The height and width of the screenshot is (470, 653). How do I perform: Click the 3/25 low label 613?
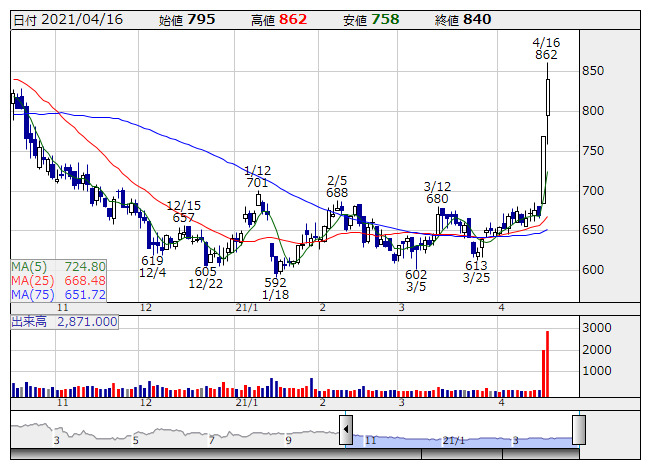click(x=475, y=265)
